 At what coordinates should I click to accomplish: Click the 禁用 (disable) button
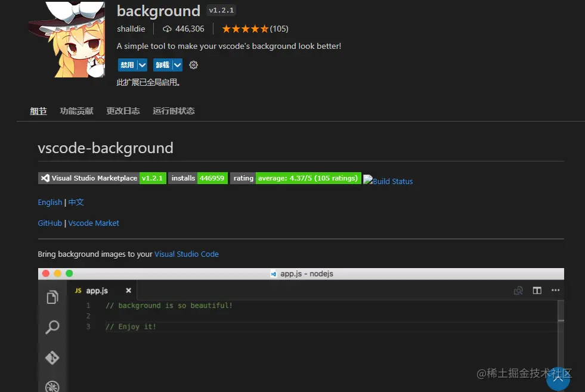(x=127, y=65)
